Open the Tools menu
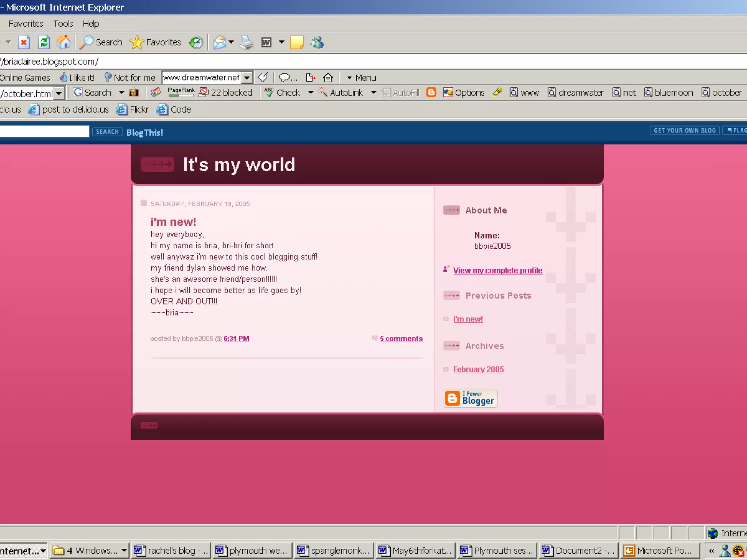This screenshot has height=560, width=747. click(63, 24)
